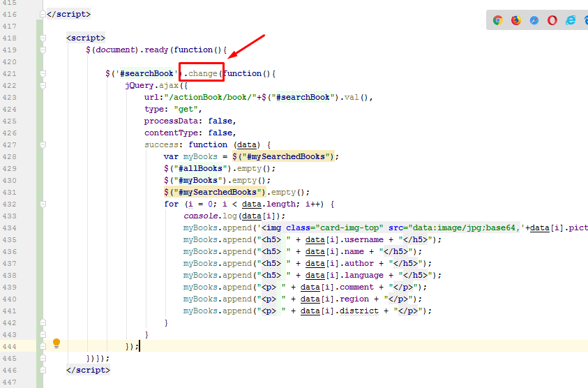The image size is (588, 388).
Task: Click line number 421 in gutter
Action: click(x=9, y=73)
